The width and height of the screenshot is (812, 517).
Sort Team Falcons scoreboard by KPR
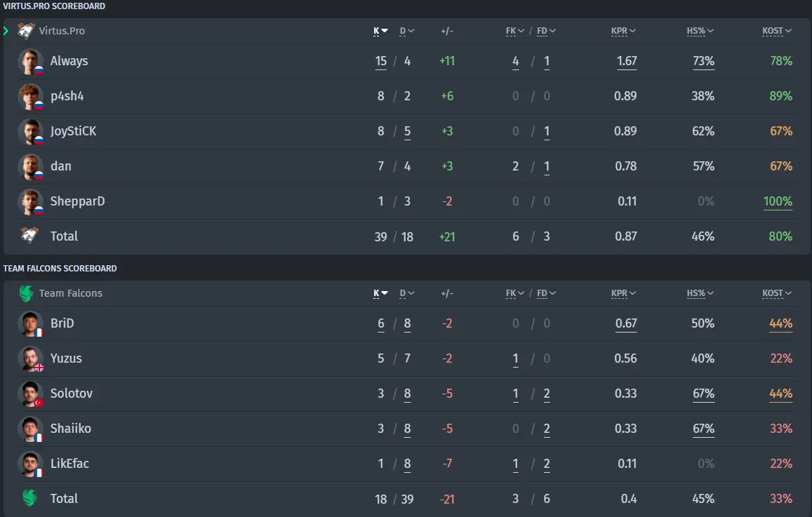[623, 293]
